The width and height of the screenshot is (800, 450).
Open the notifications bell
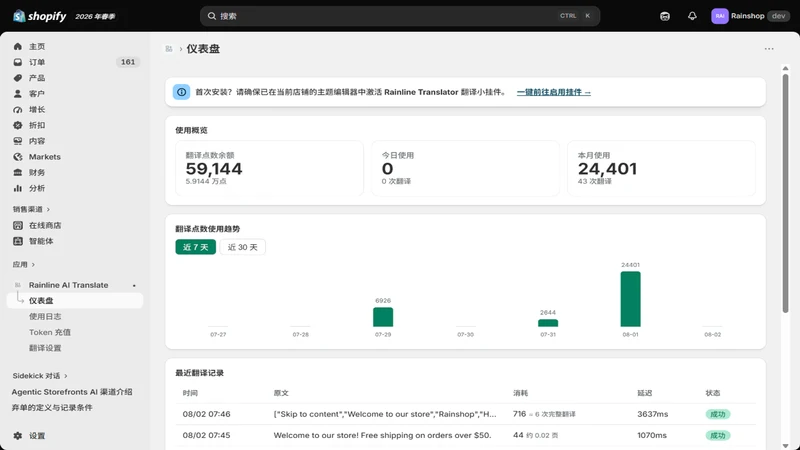(x=692, y=16)
